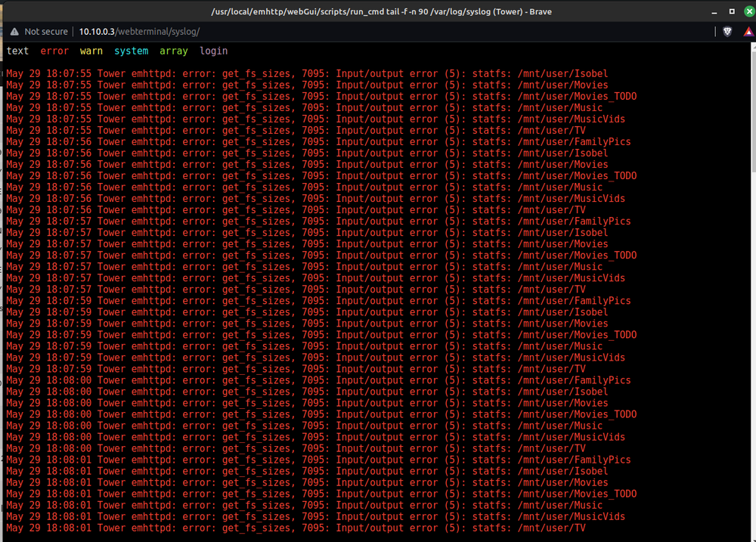Click the 18:07:56 /mnt/user/TV log line
This screenshot has height=542, width=756.
[x=296, y=209]
